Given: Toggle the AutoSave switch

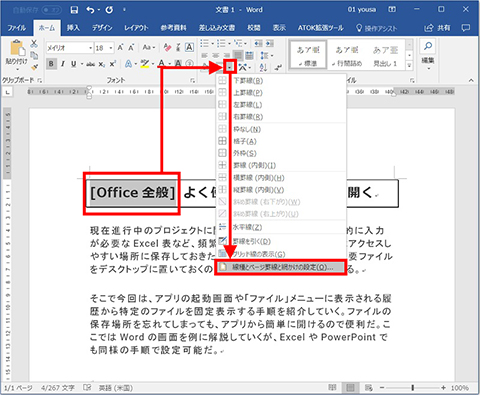Looking at the screenshot, I should 50,10.
